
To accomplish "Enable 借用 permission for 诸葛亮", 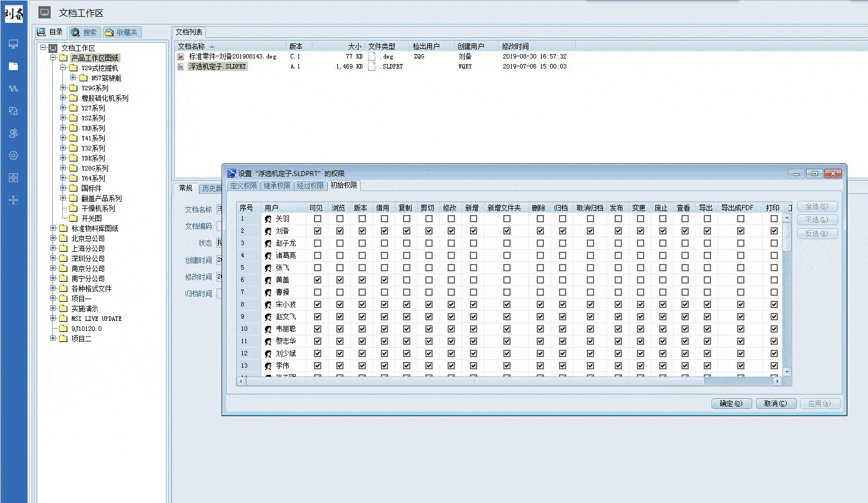I will [384, 256].
